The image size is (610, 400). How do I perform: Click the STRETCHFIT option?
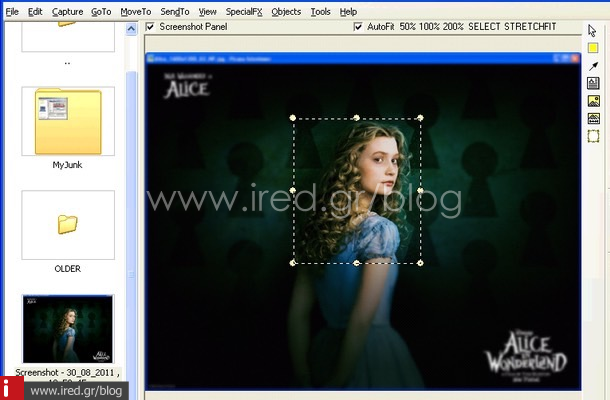click(530, 27)
